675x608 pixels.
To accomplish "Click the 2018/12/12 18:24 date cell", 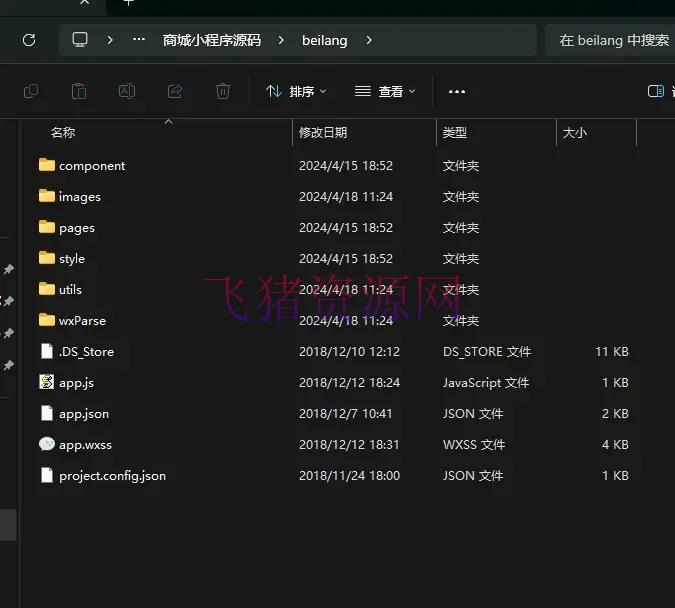I will (x=350, y=383).
